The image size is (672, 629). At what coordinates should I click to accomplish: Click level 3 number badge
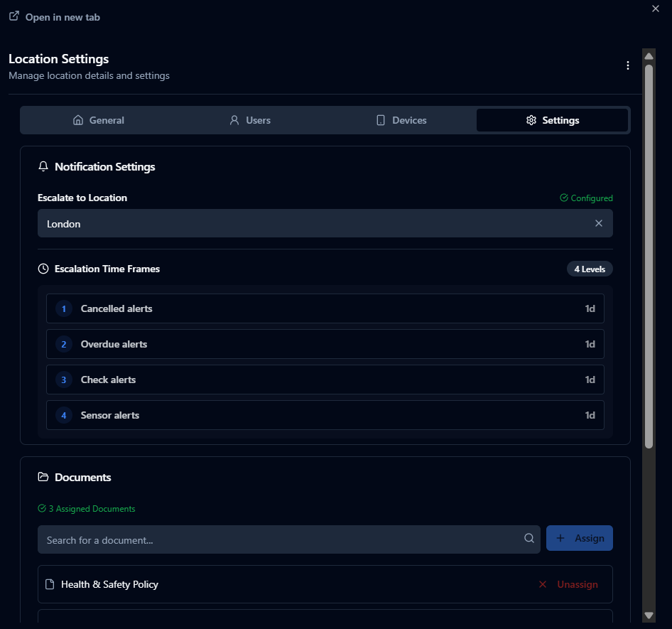[x=64, y=380]
